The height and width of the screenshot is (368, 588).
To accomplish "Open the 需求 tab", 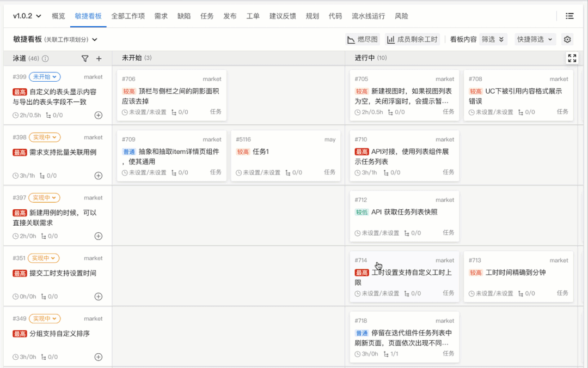I will click(x=161, y=16).
